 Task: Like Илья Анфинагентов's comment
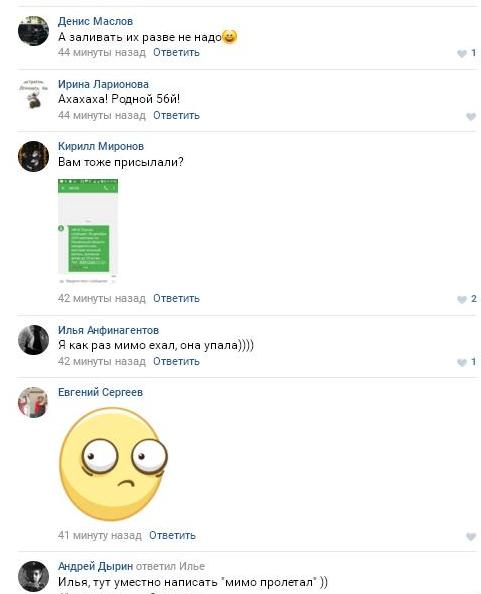[x=462, y=362]
